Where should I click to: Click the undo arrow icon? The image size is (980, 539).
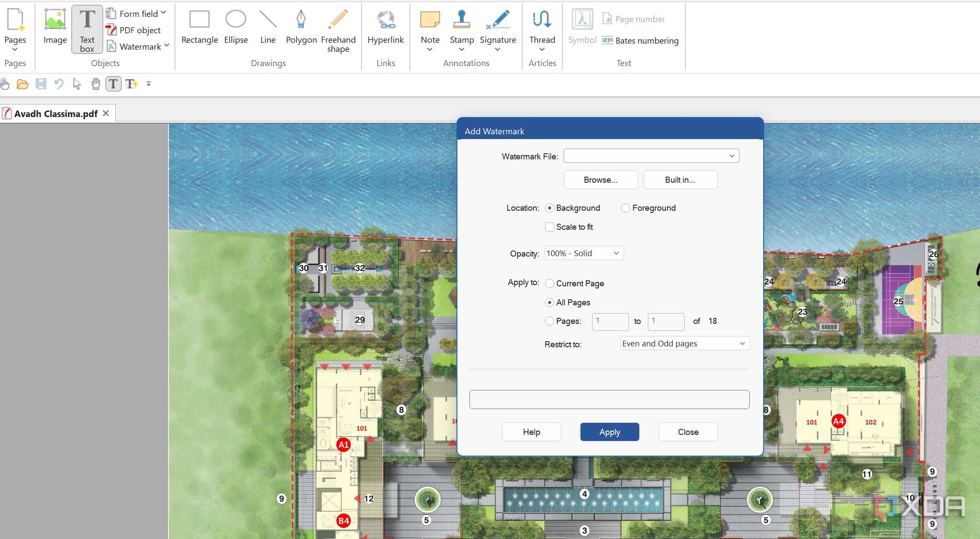click(x=59, y=84)
